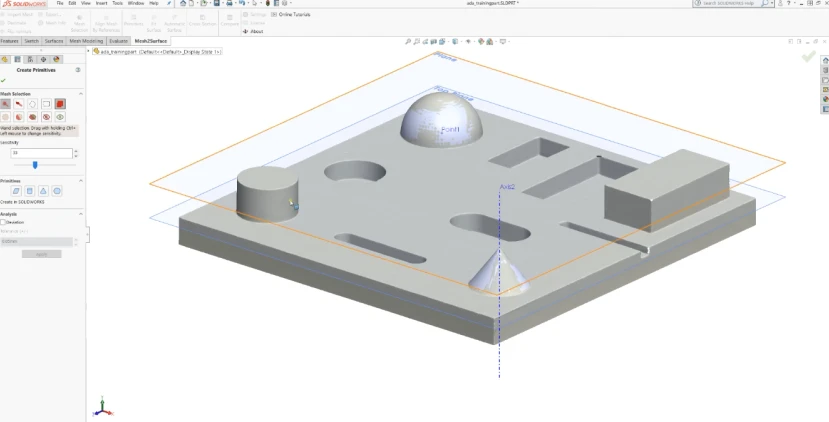The image size is (829, 422).
Task: Create a cone primitive
Action: click(x=43, y=191)
